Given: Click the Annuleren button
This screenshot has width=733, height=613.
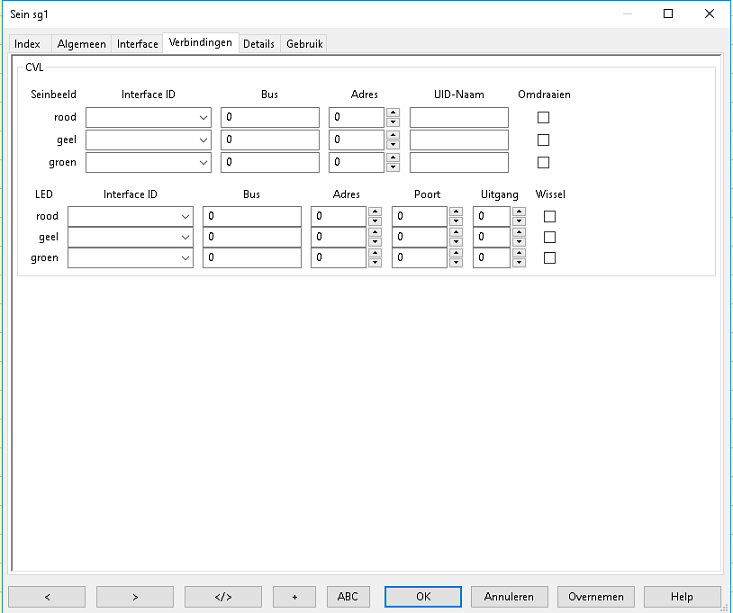Looking at the screenshot, I should [509, 597].
